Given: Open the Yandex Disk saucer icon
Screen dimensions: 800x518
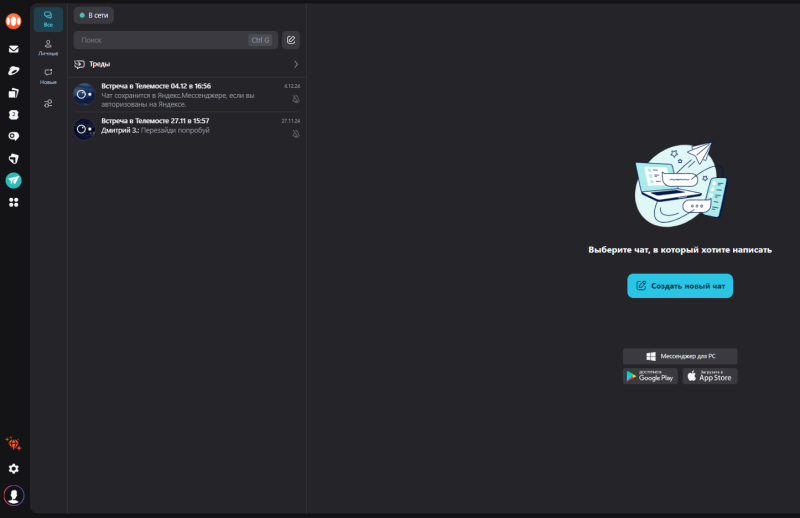Looking at the screenshot, I should pos(14,70).
